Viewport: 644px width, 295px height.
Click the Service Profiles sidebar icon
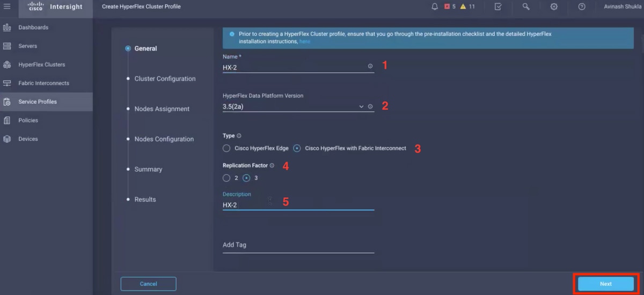click(x=7, y=102)
